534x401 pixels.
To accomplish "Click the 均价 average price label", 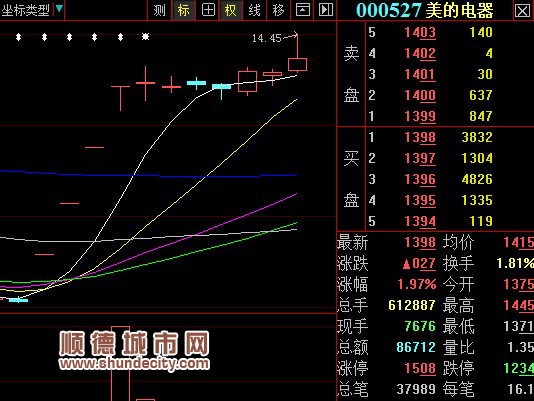I will 458,243.
